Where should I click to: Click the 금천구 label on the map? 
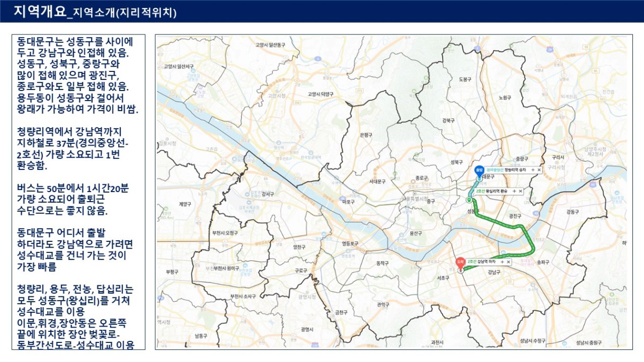coord(342,313)
